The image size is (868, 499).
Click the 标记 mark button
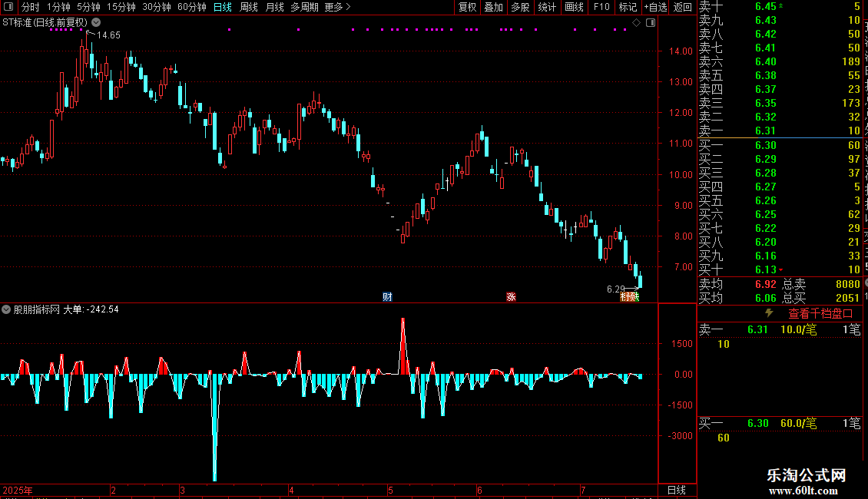pos(628,7)
